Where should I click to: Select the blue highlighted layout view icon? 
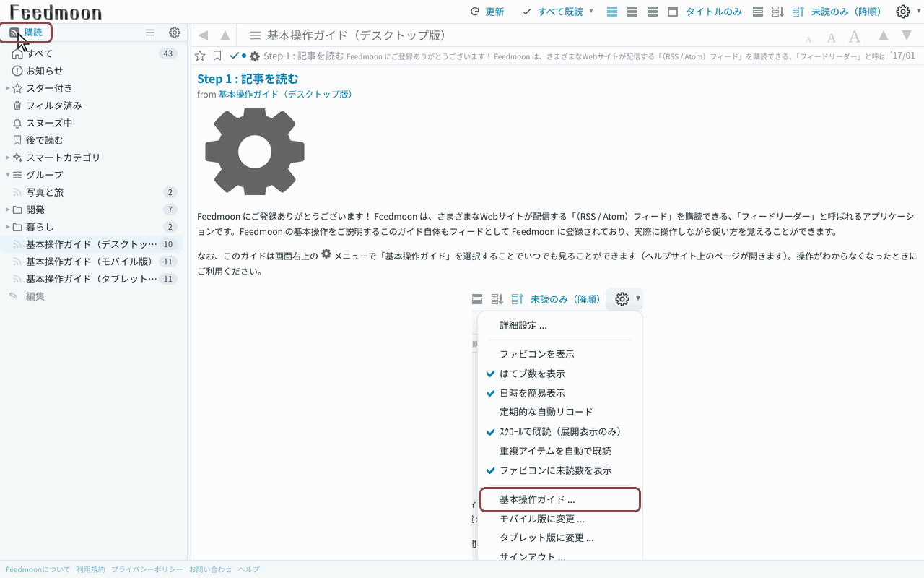[x=612, y=12]
